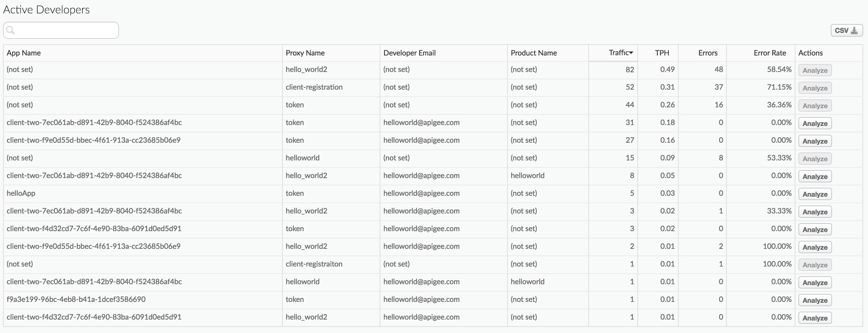Sort the table by Proxy Name column
This screenshot has width=868, height=333.
(305, 52)
